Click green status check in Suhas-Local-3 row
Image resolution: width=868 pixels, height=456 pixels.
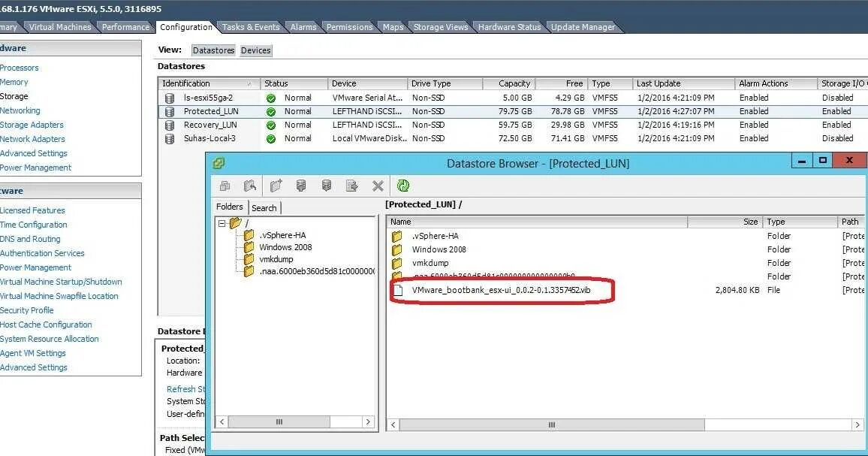[271, 138]
